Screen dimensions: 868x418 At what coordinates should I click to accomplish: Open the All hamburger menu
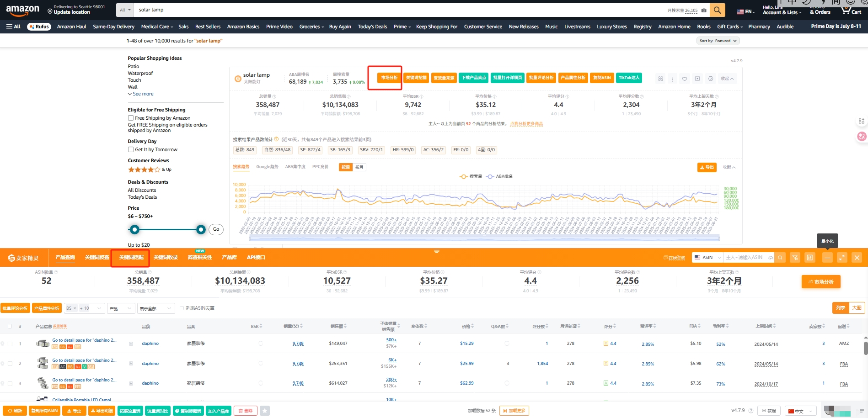pos(13,26)
